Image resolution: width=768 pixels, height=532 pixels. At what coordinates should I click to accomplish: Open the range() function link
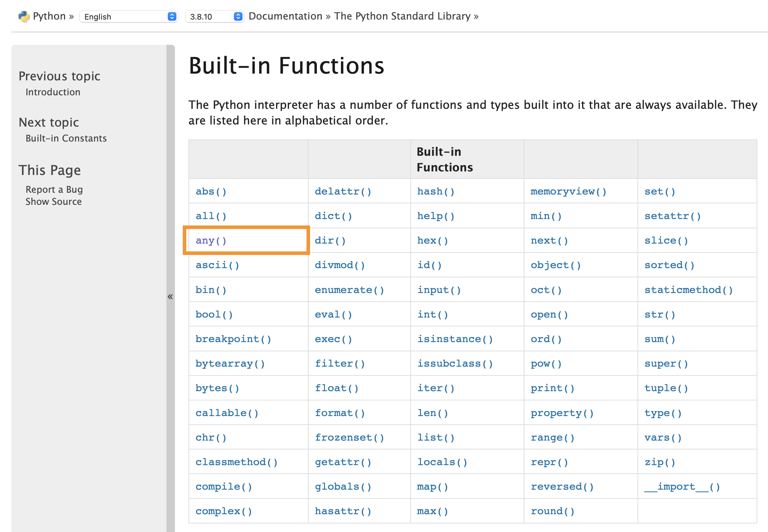553,437
